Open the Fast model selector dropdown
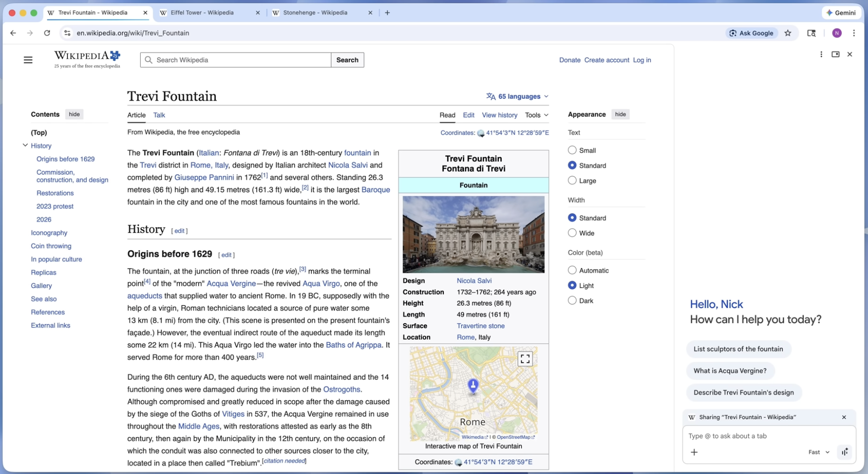This screenshot has width=868, height=474. tap(819, 452)
